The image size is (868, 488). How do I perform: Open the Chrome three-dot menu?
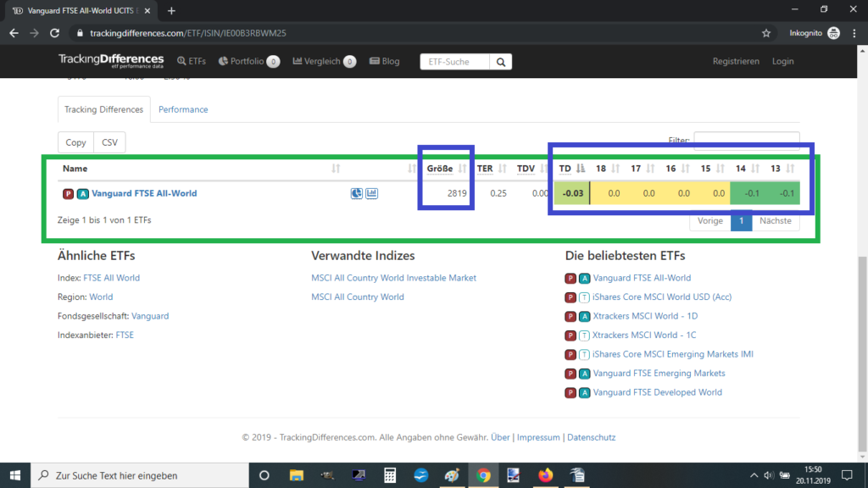click(x=854, y=33)
